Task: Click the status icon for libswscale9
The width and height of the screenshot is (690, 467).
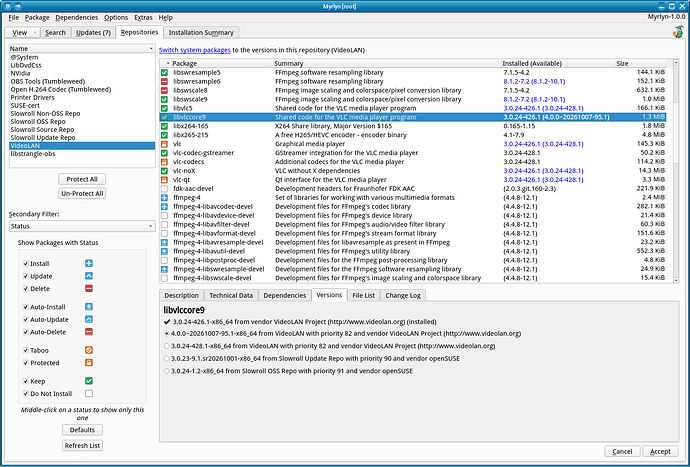Action: tap(164, 99)
